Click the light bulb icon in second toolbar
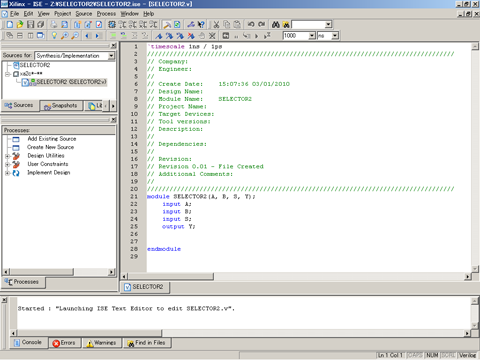 pos(54,35)
